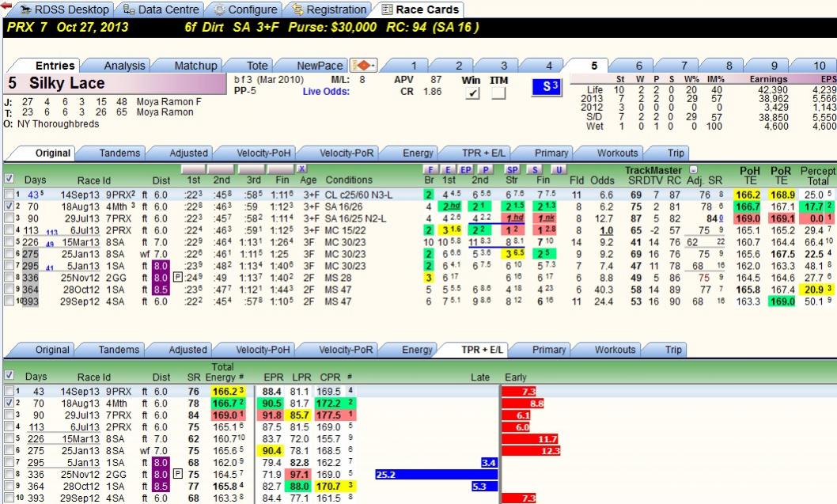The height and width of the screenshot is (504, 837).
Task: Click the S run style filter button
Action: pyautogui.click(x=535, y=170)
